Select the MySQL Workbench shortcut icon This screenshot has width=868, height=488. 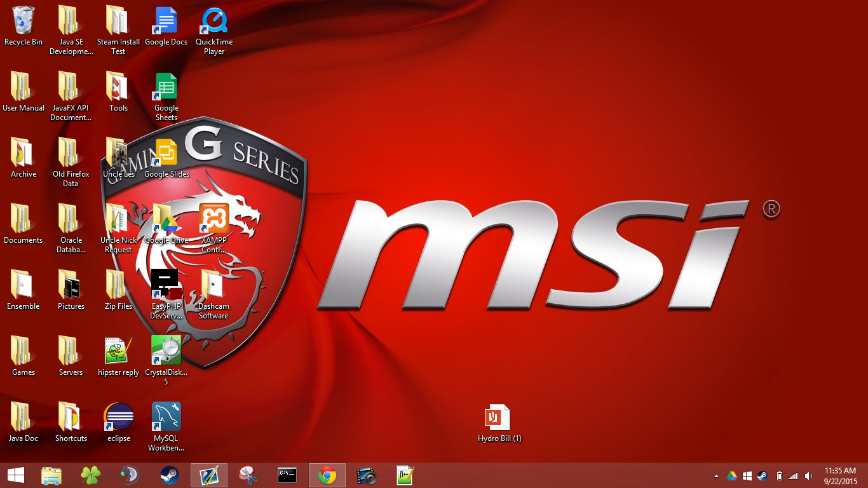click(166, 427)
